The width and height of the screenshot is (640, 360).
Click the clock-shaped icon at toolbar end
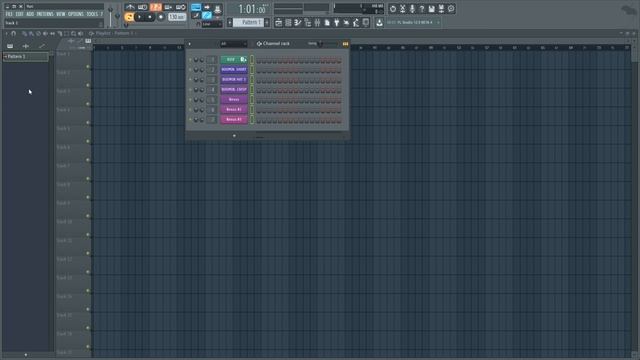(451, 9)
